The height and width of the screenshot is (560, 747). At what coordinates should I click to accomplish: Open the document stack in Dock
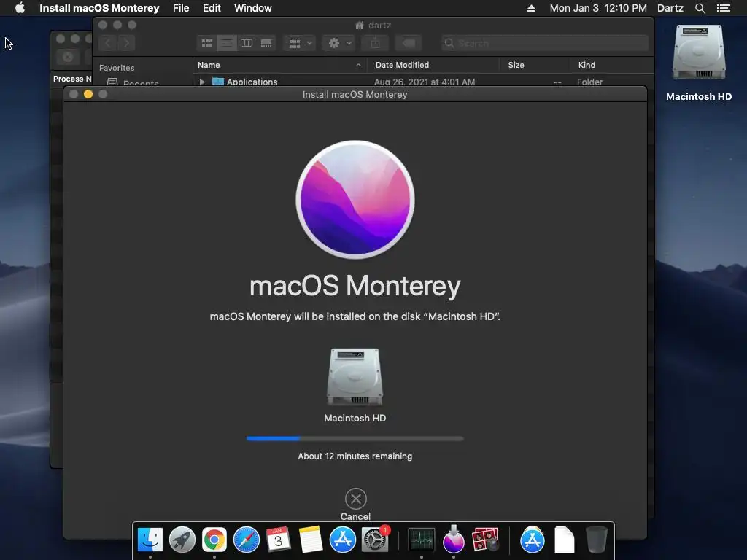click(565, 540)
